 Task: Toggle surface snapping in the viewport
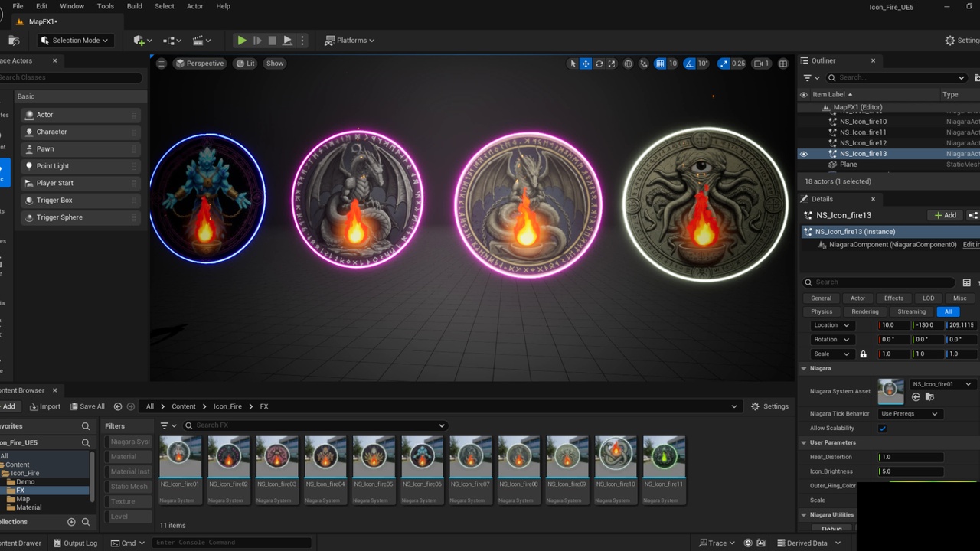pos(644,64)
